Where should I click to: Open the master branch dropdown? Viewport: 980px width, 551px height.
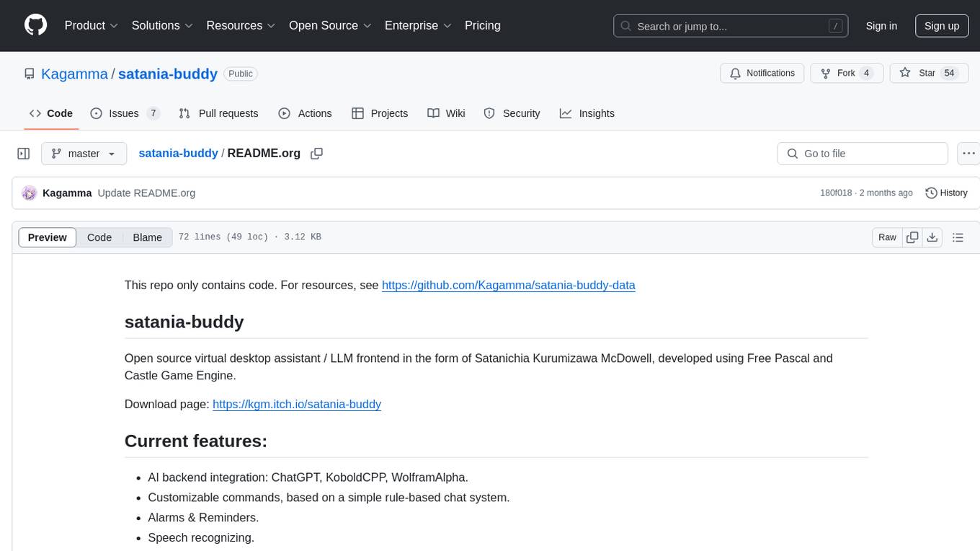pos(84,154)
